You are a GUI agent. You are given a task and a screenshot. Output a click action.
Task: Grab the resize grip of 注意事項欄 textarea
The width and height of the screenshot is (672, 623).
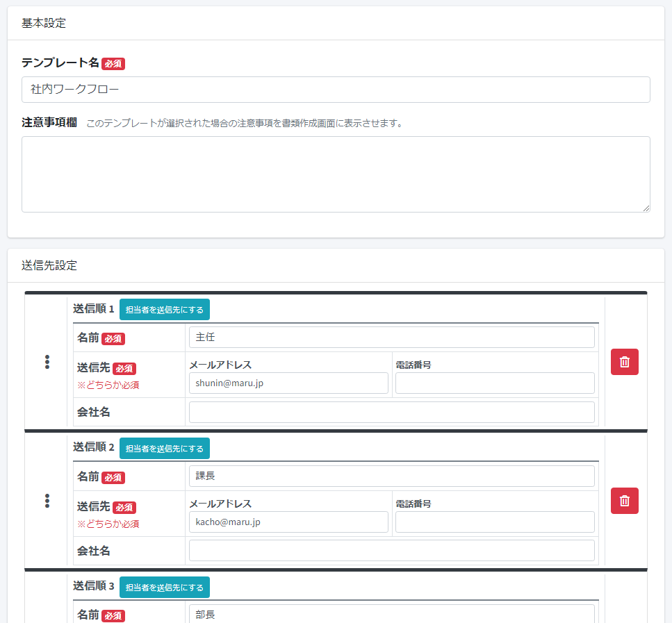[x=646, y=208]
